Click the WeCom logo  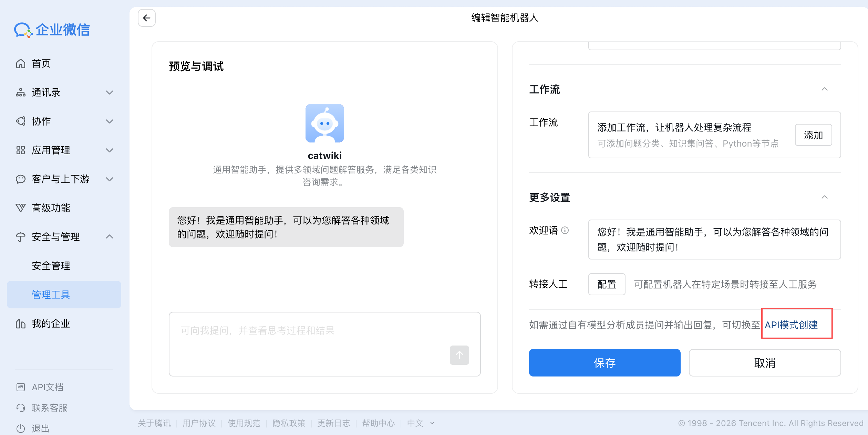tap(52, 30)
